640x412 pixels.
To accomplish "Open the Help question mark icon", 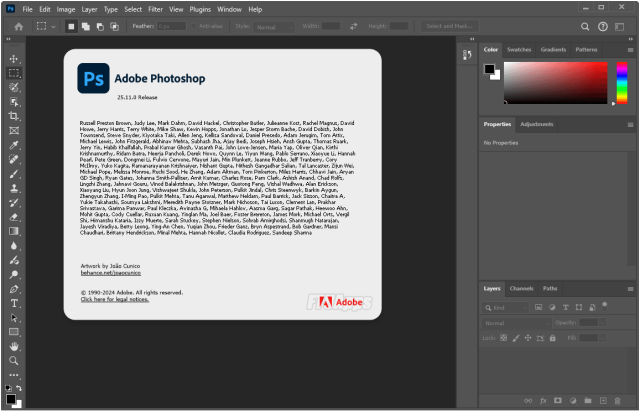I will tap(602, 27).
